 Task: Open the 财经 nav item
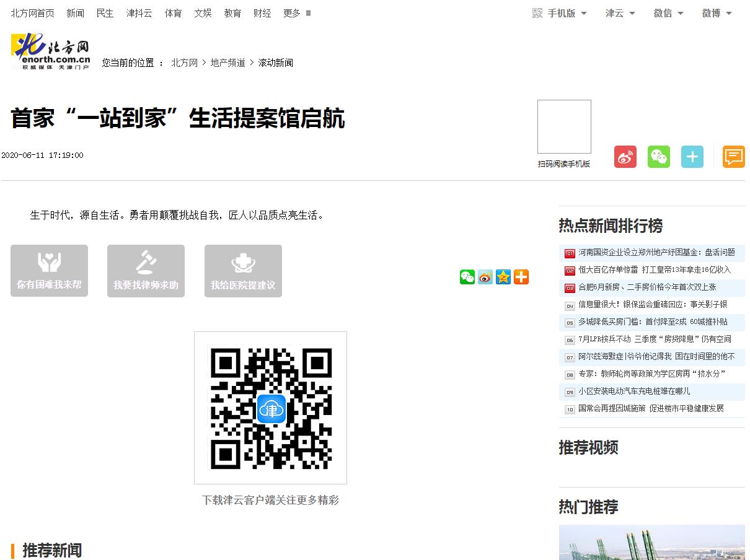point(262,13)
